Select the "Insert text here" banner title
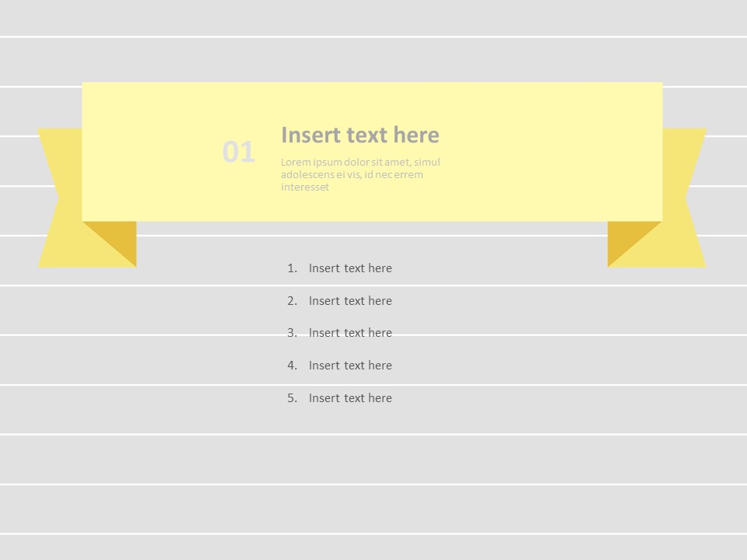The image size is (747, 560). pos(360,135)
